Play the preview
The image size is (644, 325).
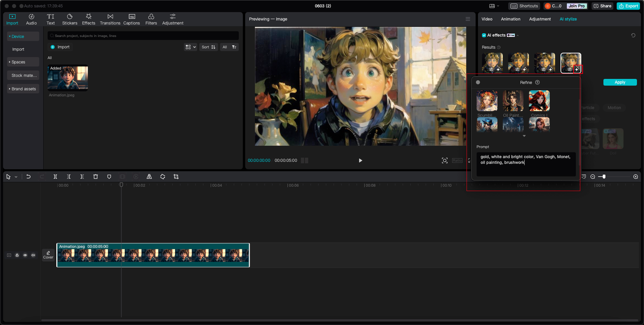[x=360, y=160]
